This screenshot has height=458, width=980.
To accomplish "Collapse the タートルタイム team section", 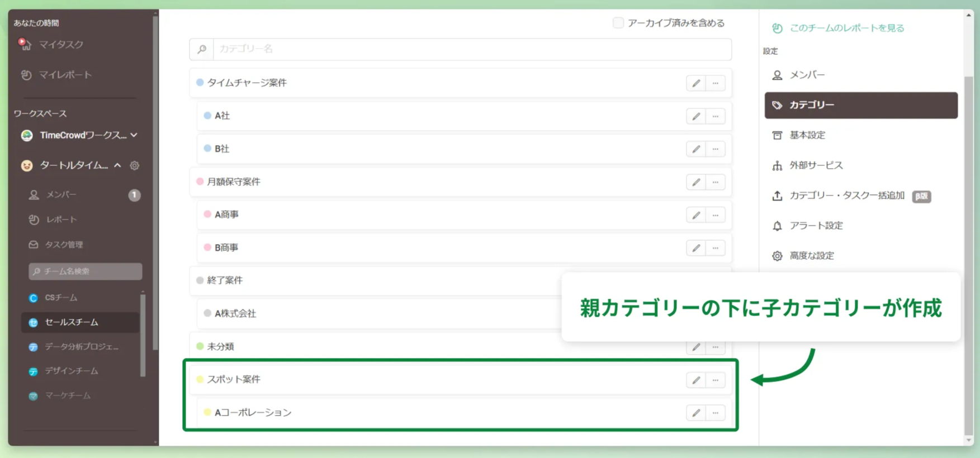I will tap(117, 165).
